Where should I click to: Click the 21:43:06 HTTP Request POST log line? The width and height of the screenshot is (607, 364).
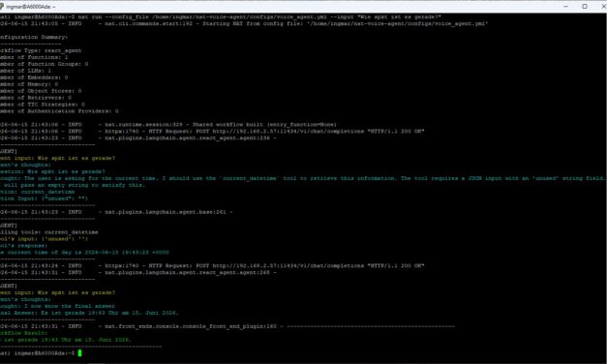pyautogui.click(x=212, y=132)
